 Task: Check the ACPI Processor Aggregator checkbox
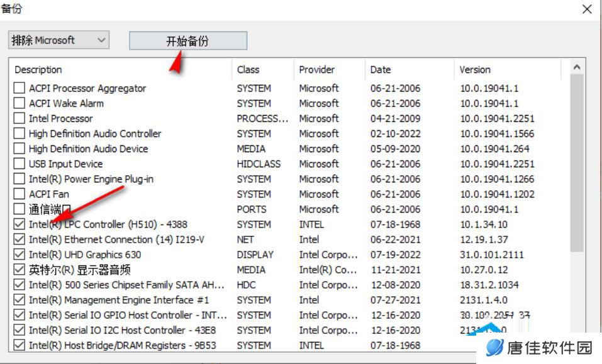pos(20,88)
